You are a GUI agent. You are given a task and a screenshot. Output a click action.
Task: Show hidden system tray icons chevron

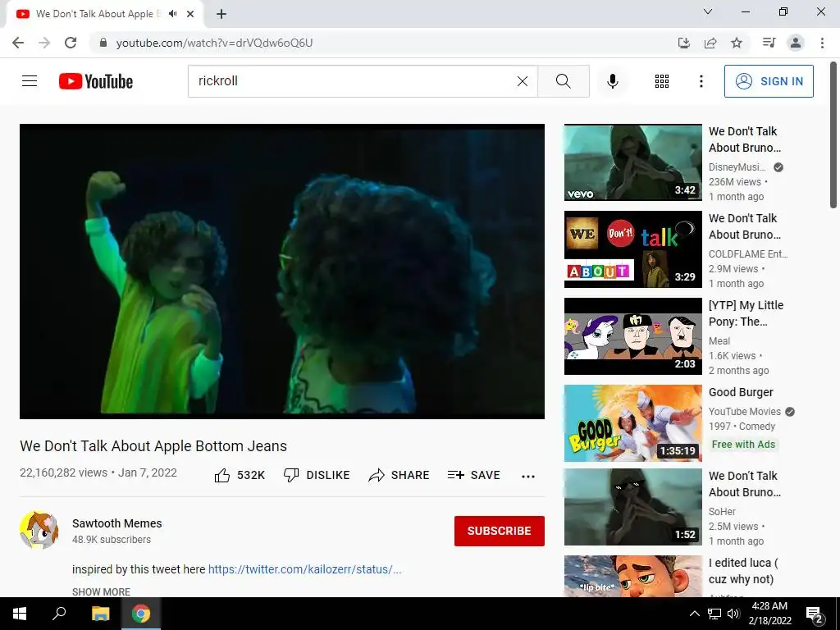coord(694,614)
